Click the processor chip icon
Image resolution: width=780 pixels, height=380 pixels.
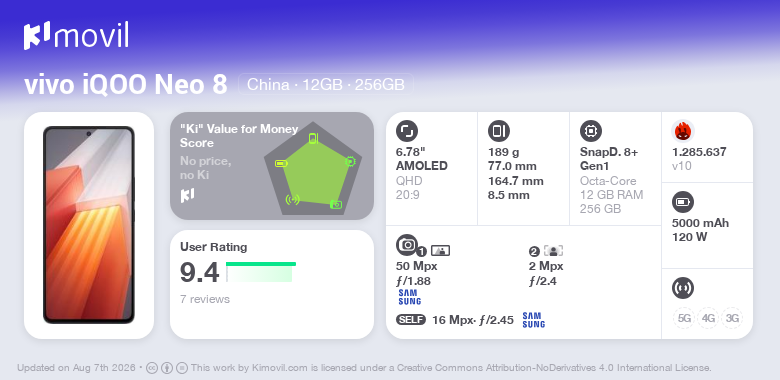(x=591, y=131)
